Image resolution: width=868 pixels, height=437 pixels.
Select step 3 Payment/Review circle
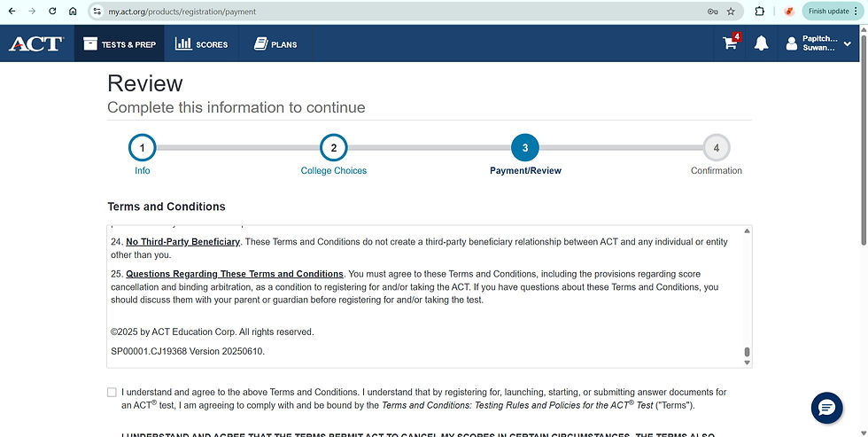[x=524, y=148]
